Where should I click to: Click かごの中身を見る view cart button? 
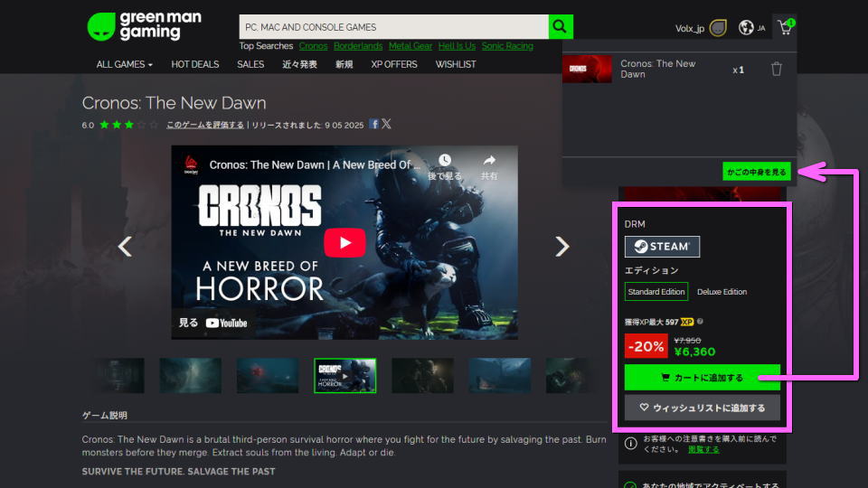point(756,172)
